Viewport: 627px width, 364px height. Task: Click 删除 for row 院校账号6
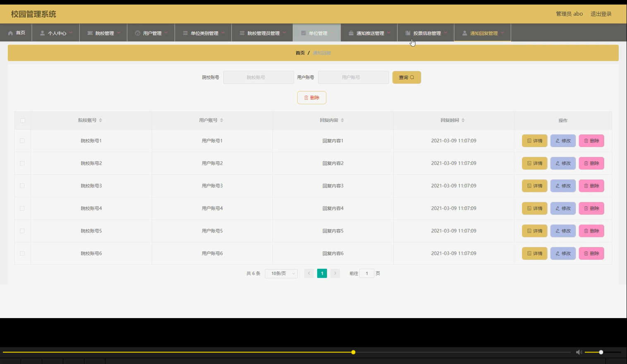coord(591,254)
